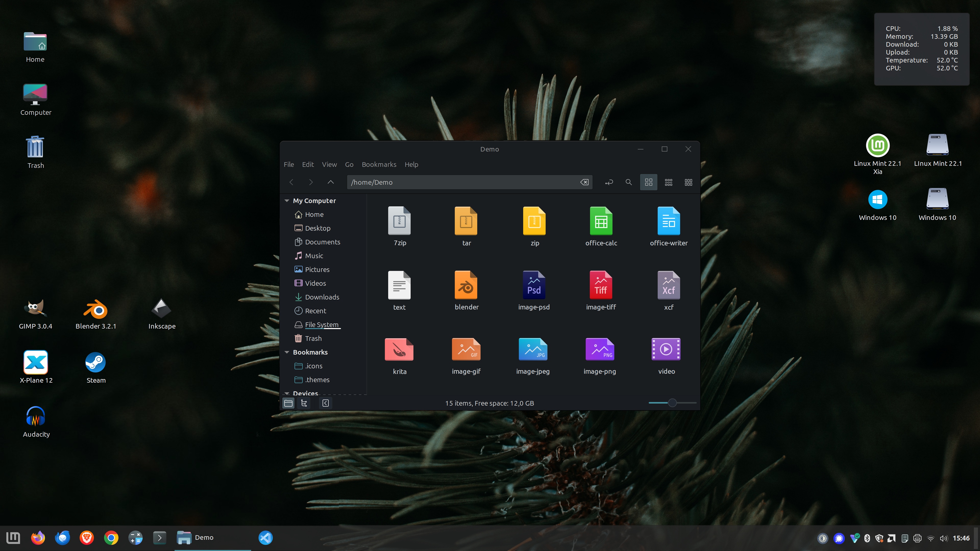Image resolution: width=980 pixels, height=551 pixels.
Task: Collapse the My Computer section
Action: tap(287, 201)
